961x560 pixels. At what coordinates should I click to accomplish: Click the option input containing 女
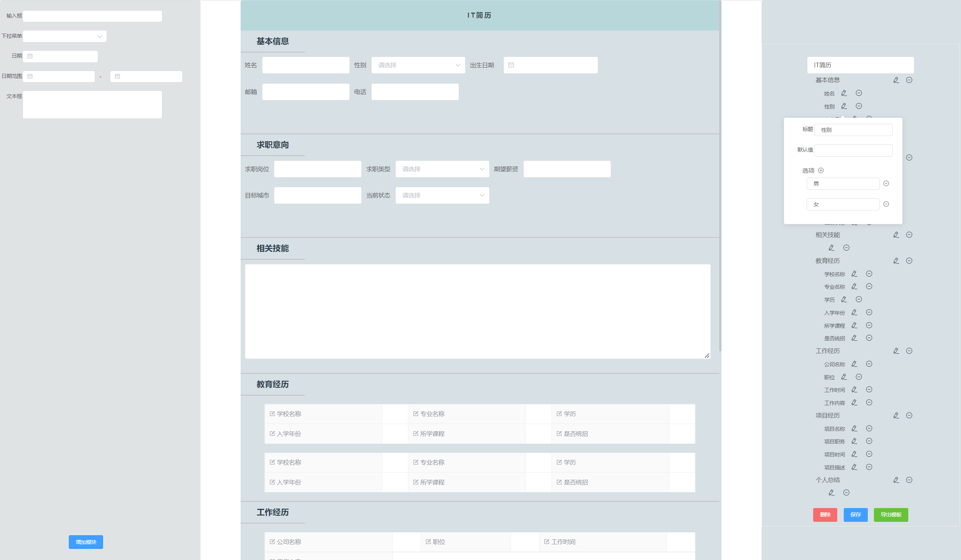[843, 204]
